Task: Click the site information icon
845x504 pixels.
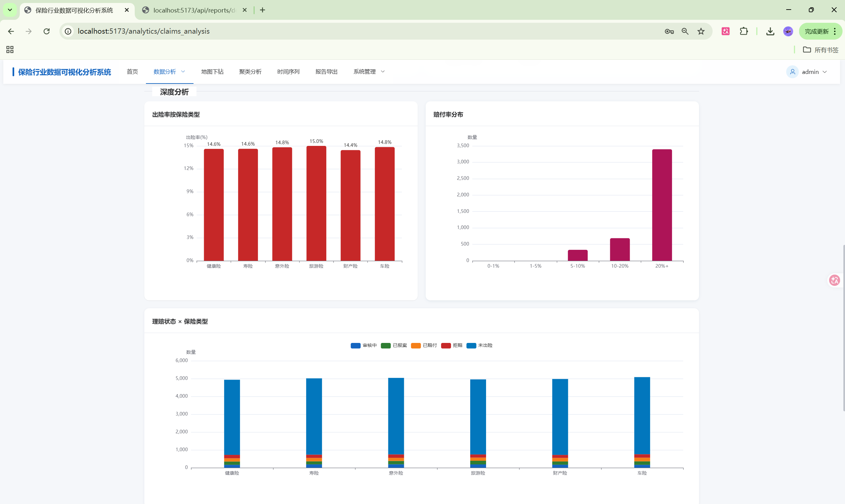Action: click(x=68, y=31)
